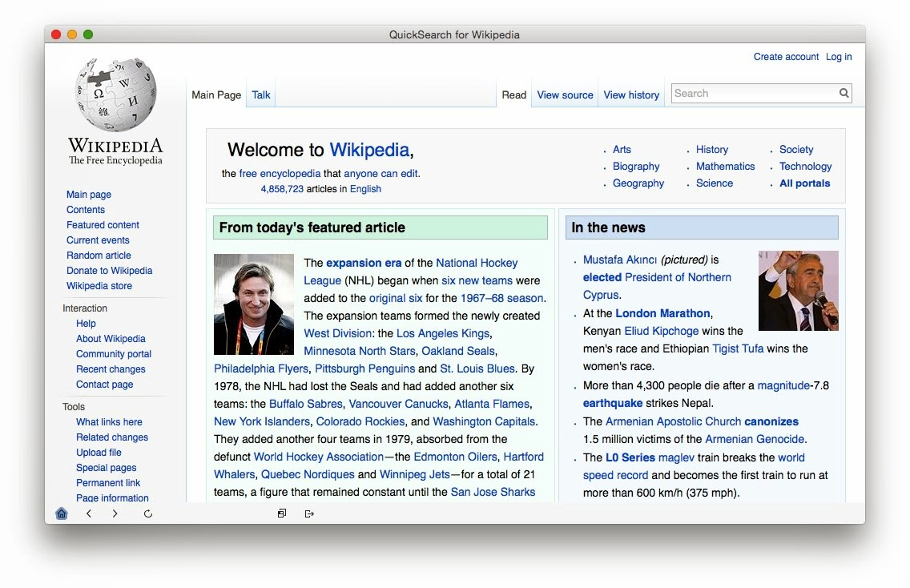Open the Science portal link
This screenshot has width=910, height=588.
click(715, 183)
